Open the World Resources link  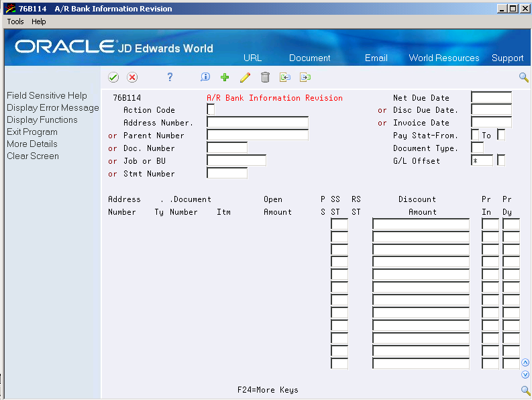pyautogui.click(x=444, y=58)
